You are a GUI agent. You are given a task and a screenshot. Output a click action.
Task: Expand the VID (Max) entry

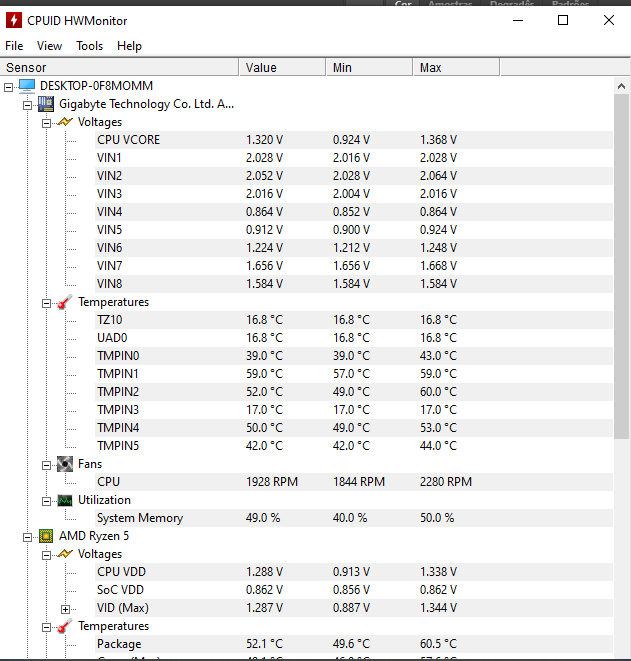coord(65,610)
